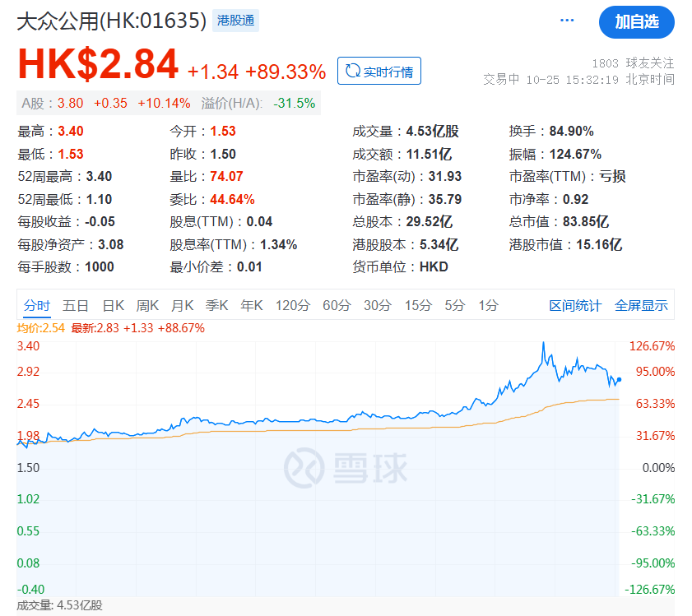This screenshot has width=692, height=616.
Task: Select the 1分 interval tab
Action: 488,305
